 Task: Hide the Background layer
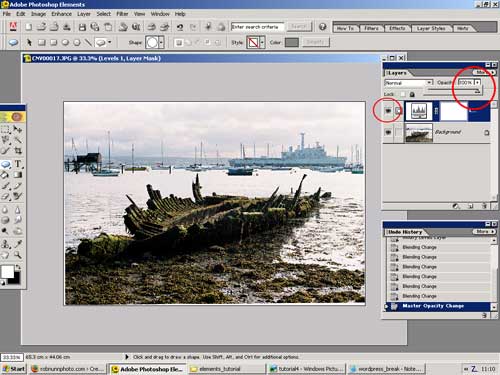pyautogui.click(x=388, y=132)
